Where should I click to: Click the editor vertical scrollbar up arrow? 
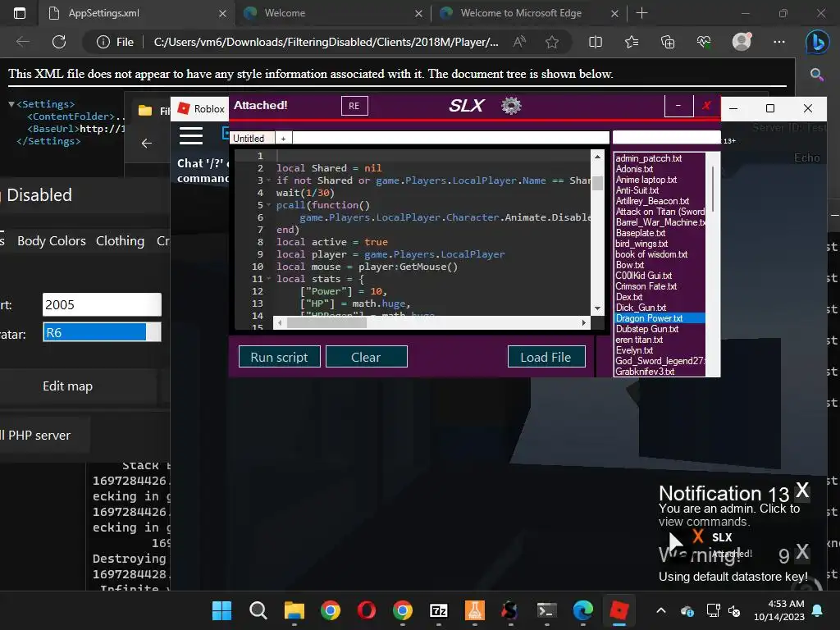597,157
